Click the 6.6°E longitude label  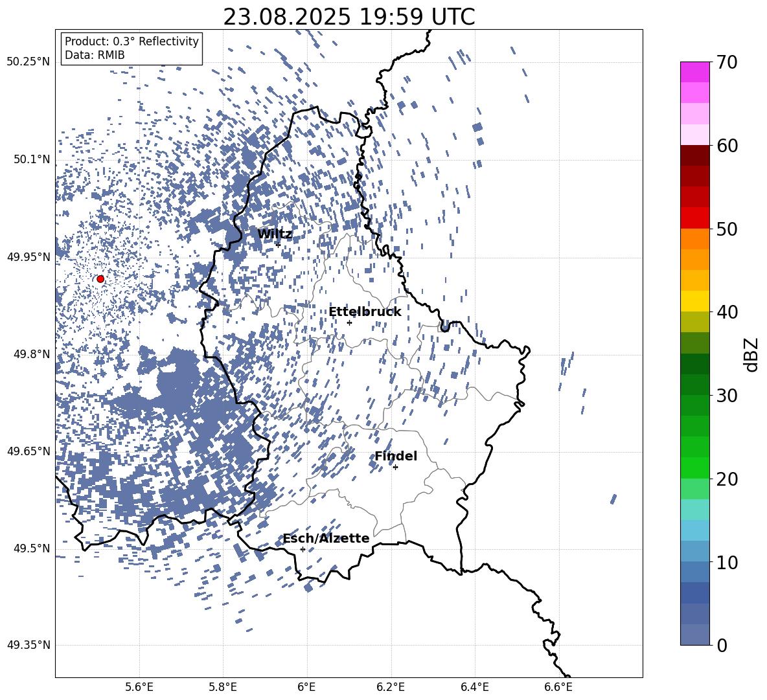point(558,687)
